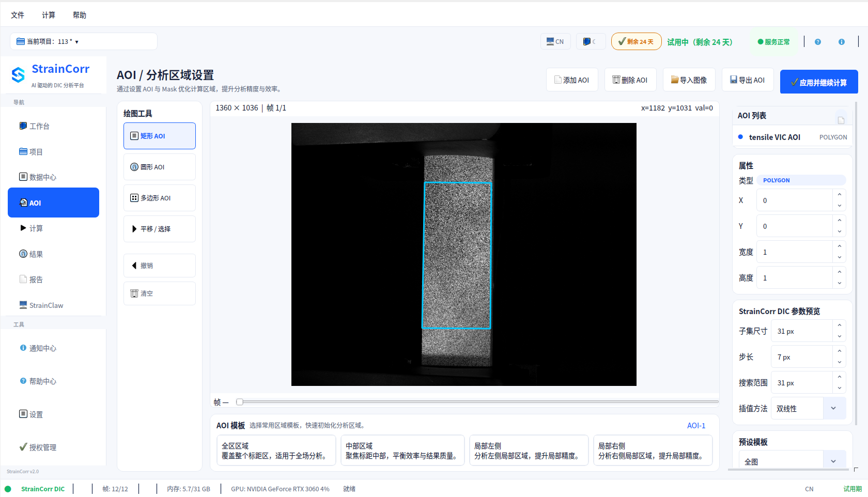This screenshot has height=497, width=868.
Task: Click the 剩余 24 天 trial badge
Action: point(636,41)
